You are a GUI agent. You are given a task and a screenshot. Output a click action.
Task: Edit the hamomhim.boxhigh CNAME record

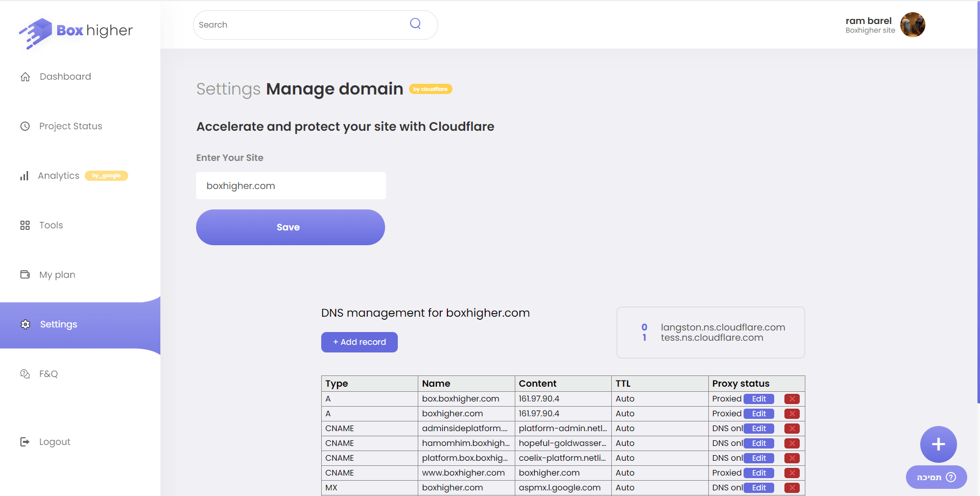(x=759, y=443)
